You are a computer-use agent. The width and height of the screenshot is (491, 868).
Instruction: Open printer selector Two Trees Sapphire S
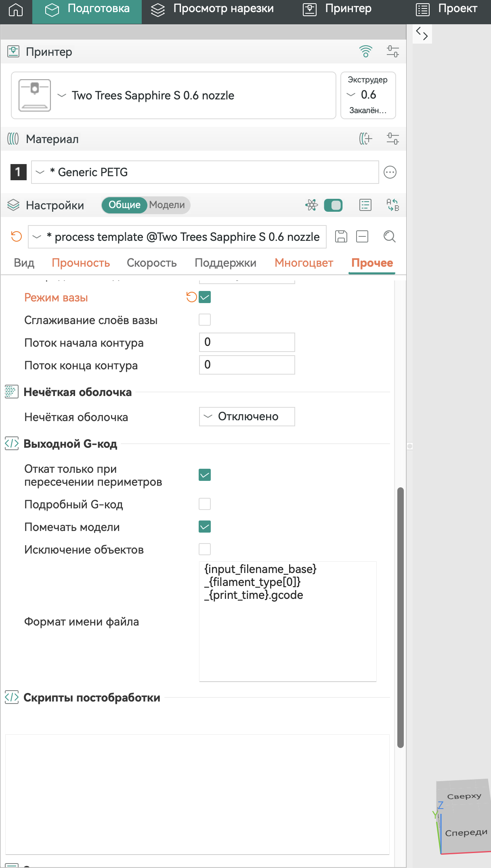pyautogui.click(x=174, y=95)
